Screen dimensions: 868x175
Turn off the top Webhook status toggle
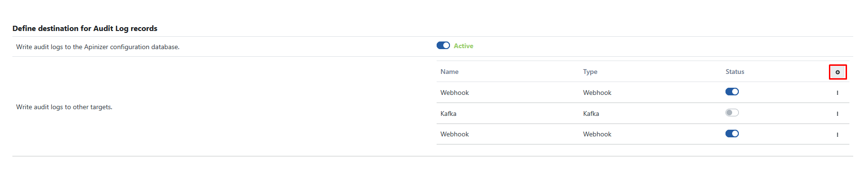pyautogui.click(x=732, y=92)
